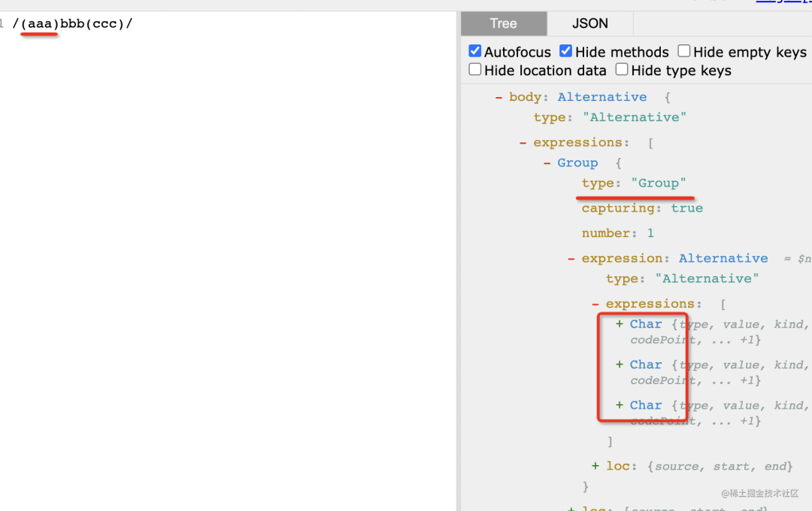The height and width of the screenshot is (511, 812).
Task: Click into the regex code /(aaa)bbb(ccc)/
Action: pos(72,24)
